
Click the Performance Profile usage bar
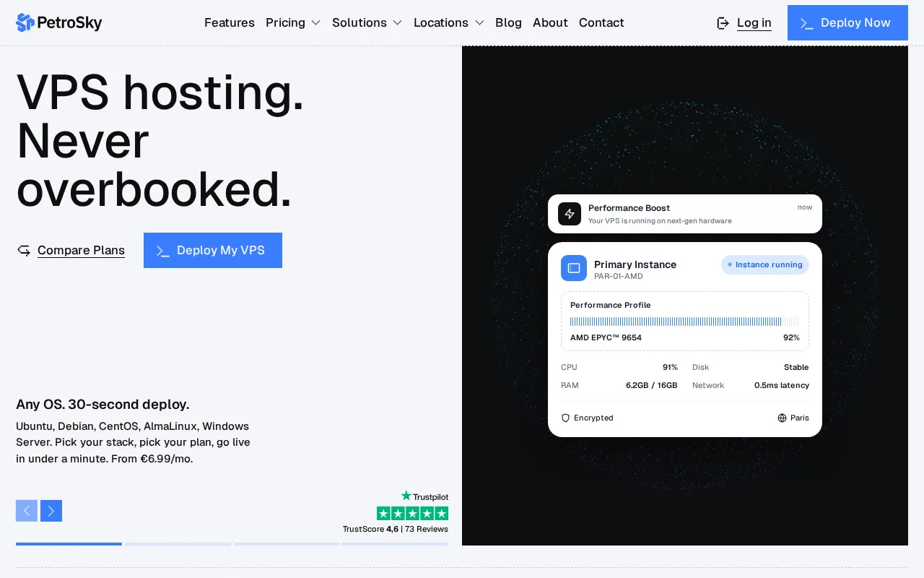(684, 322)
